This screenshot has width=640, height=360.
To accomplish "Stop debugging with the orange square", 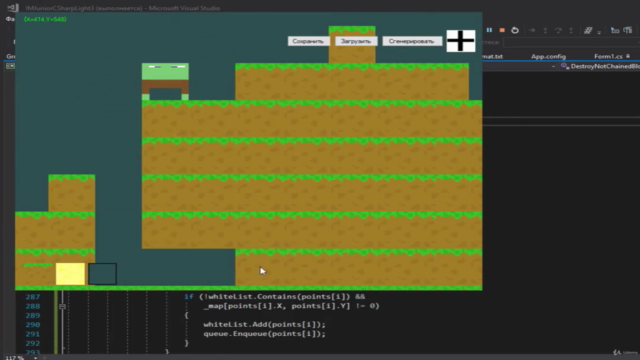I will [x=502, y=30].
